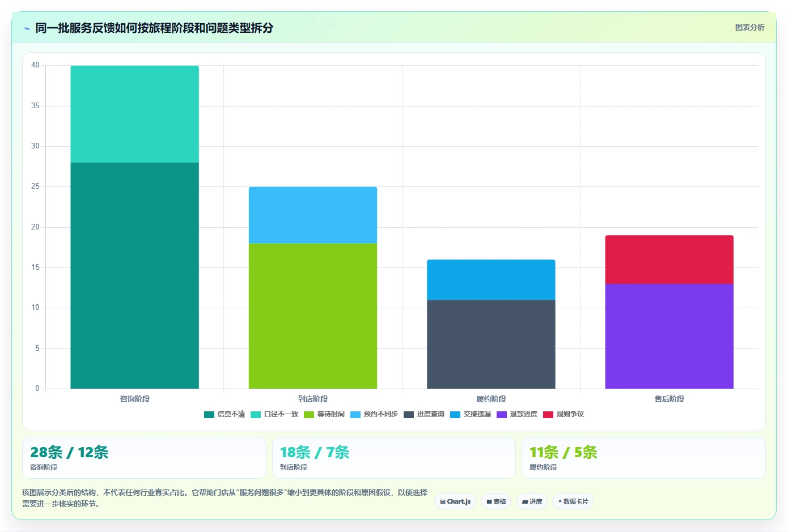Click the bolt icon beside the chart title
Image resolution: width=788 pixels, height=532 pixels.
(x=27, y=28)
